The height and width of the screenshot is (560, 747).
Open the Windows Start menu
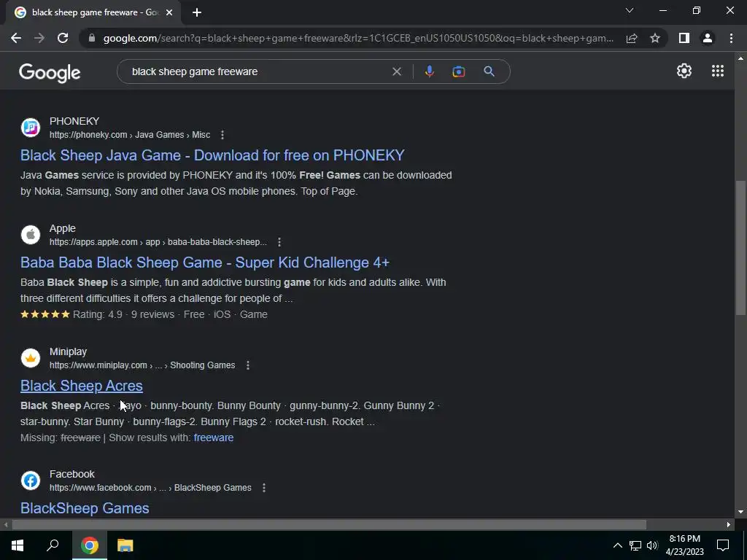pos(18,545)
